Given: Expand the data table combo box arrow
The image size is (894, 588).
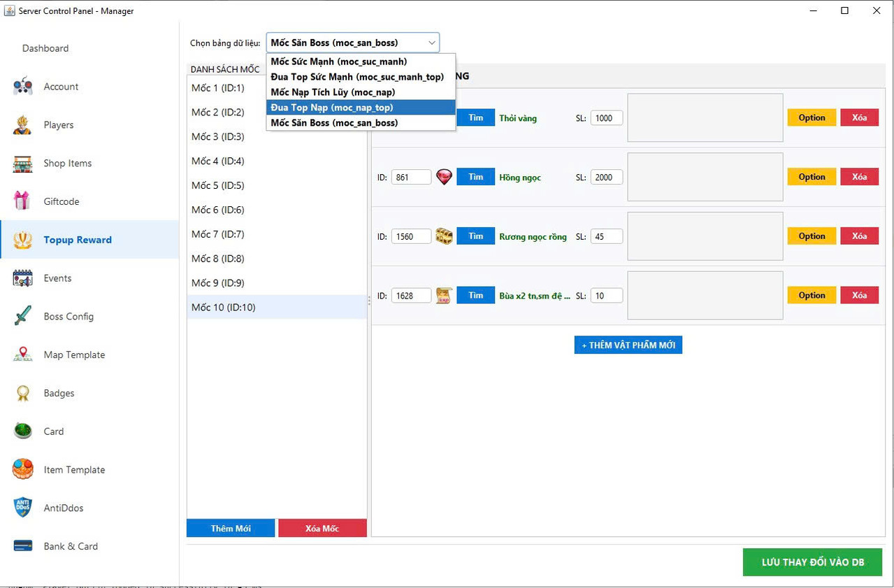Looking at the screenshot, I should (431, 43).
